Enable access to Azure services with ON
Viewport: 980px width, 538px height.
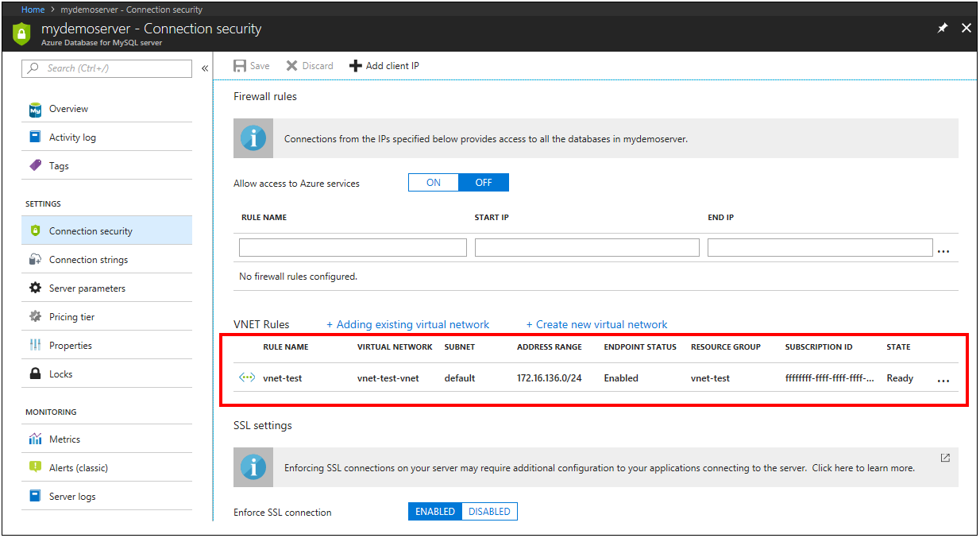coord(433,182)
